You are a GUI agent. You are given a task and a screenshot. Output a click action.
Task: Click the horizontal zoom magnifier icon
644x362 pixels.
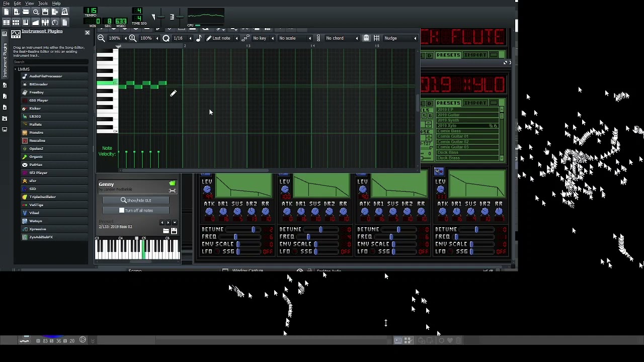[101, 38]
